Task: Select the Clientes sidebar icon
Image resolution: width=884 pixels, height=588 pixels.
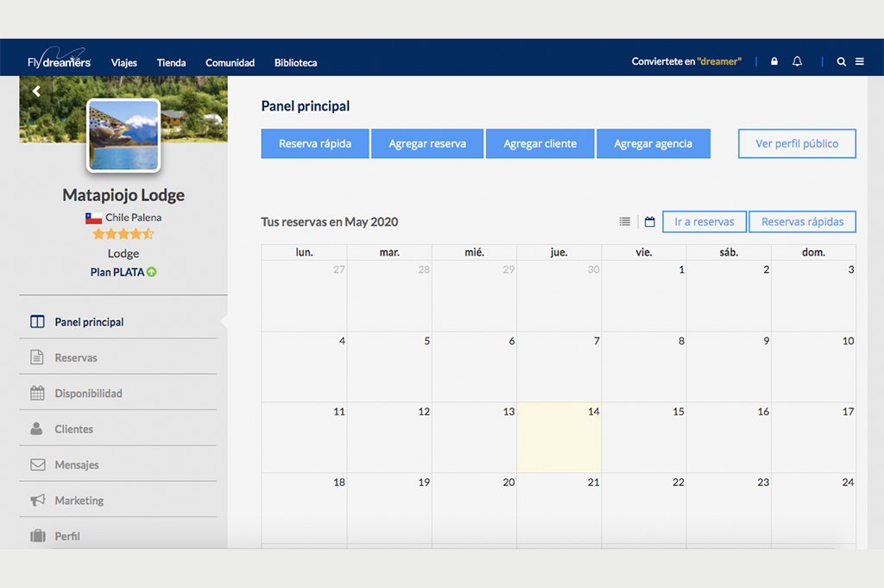Action: click(37, 429)
